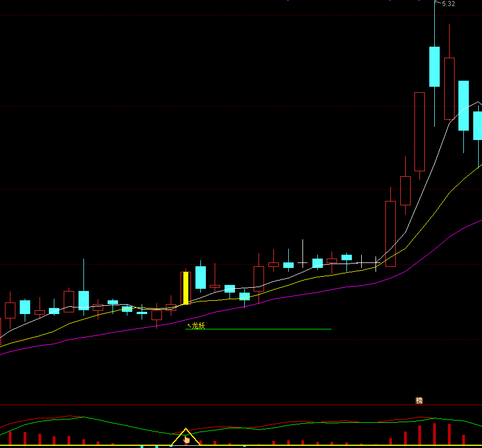Select the tall hollow red candle left of peak
This screenshot has width=482, height=448.
(x=419, y=132)
